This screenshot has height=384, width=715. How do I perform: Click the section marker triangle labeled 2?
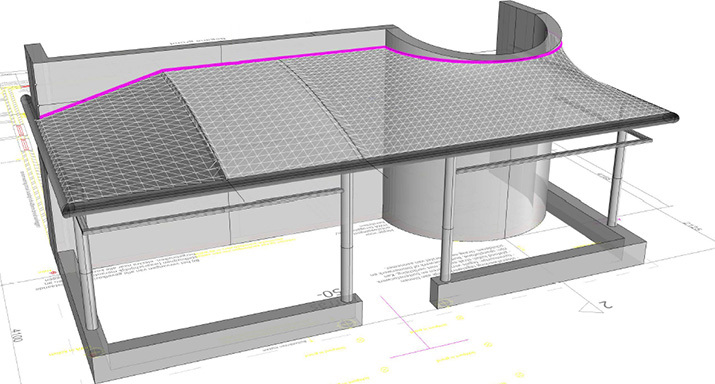coord(595,307)
